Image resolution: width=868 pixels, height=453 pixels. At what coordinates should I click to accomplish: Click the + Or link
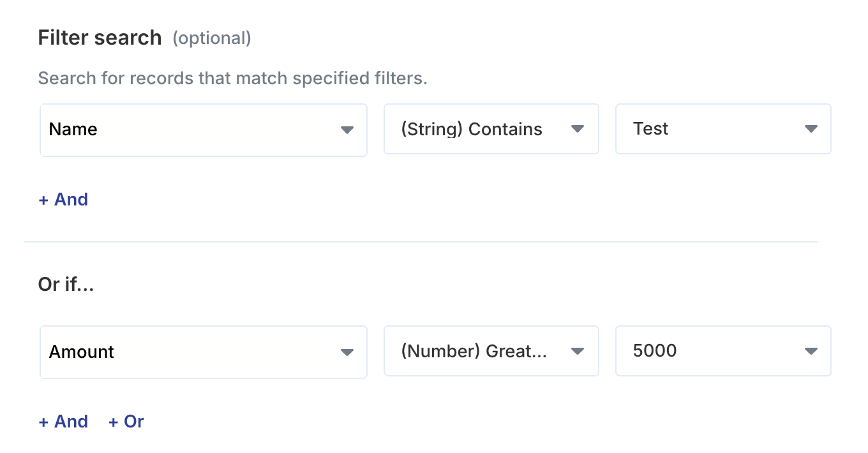click(126, 422)
